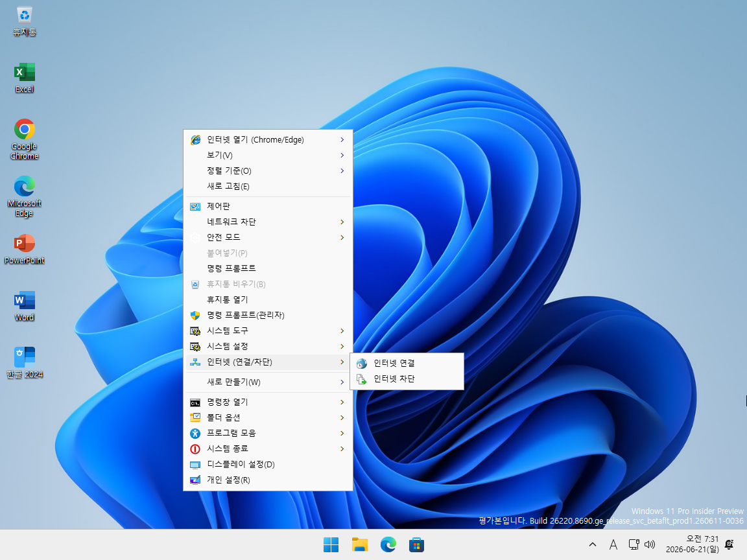
Task: Expand the 시스템 도구 submenu arrow
Action: click(342, 331)
